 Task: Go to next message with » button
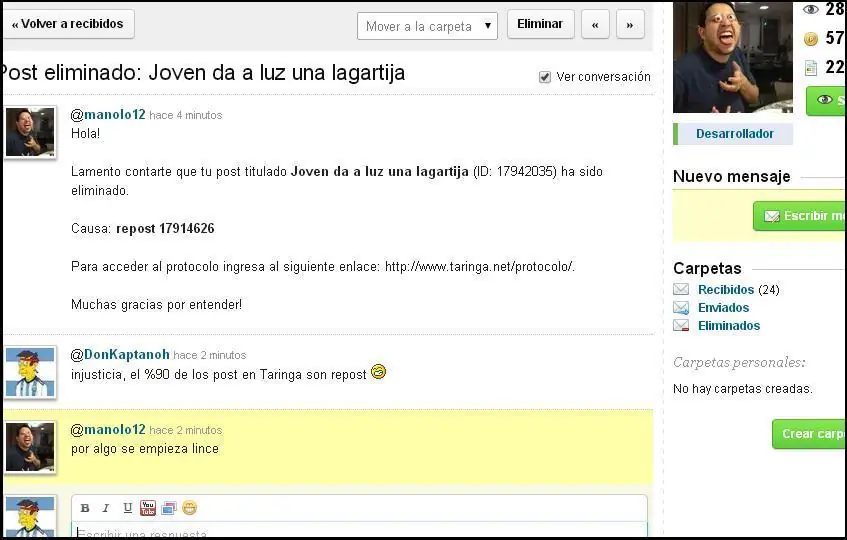pyautogui.click(x=630, y=25)
